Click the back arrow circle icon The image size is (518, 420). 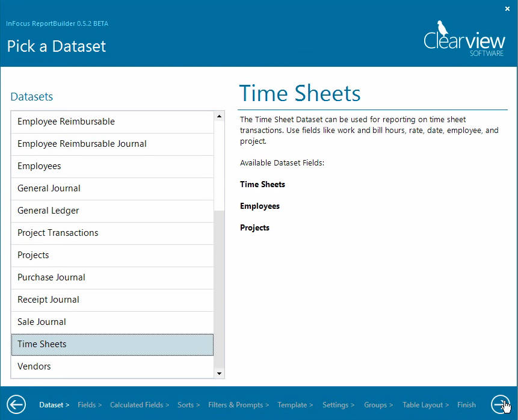pos(16,404)
